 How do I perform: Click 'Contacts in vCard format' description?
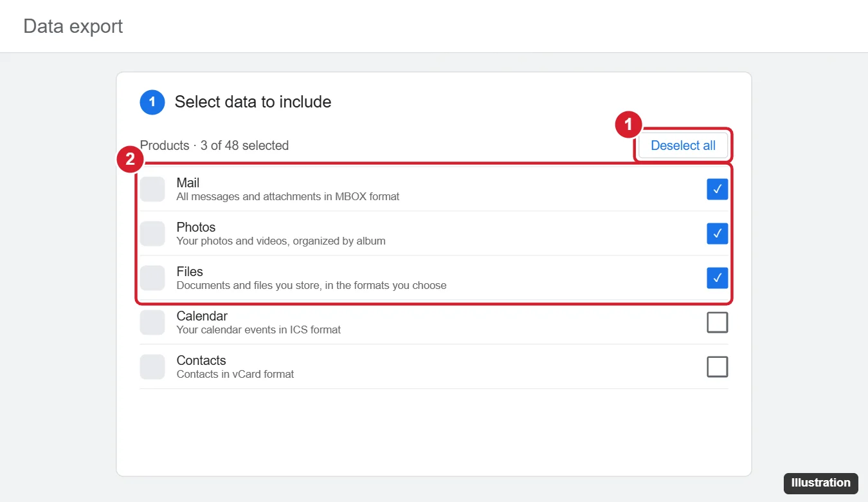point(235,374)
